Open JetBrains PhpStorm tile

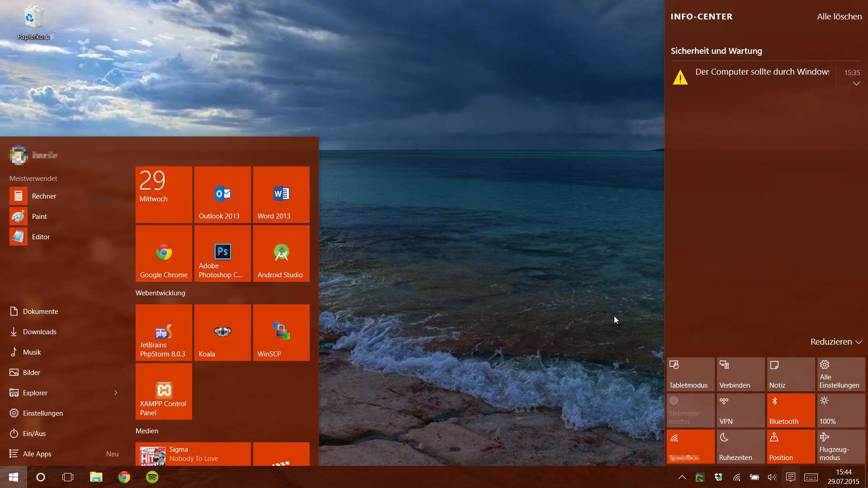point(164,332)
